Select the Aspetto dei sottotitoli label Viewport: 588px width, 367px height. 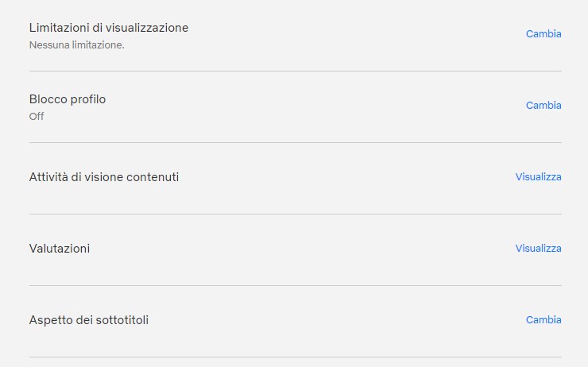tap(89, 320)
